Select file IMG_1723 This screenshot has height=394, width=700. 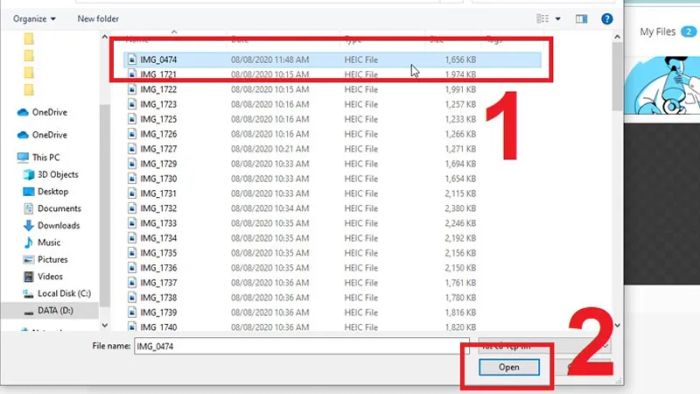(332, 104)
